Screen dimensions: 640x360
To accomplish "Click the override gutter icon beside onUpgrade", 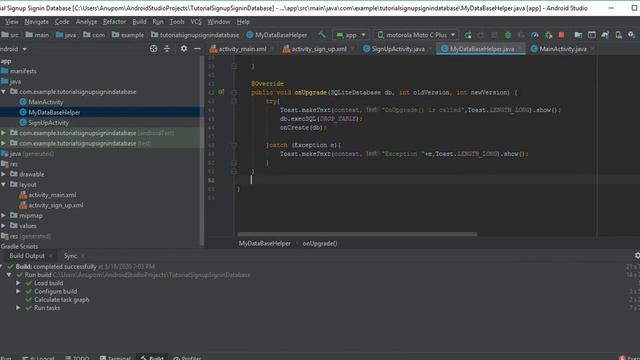I will click(x=221, y=92).
